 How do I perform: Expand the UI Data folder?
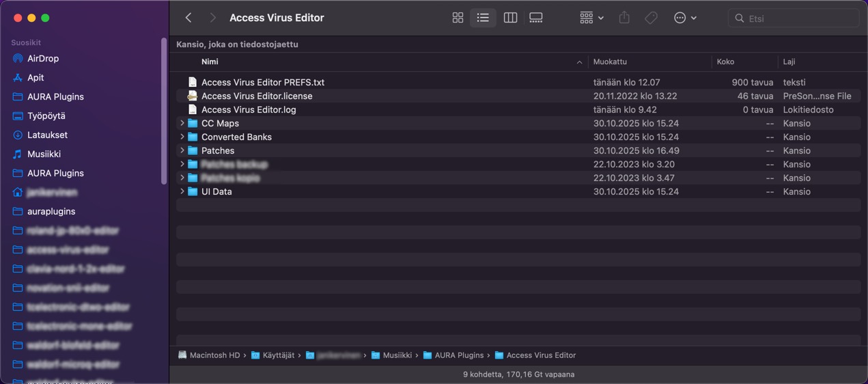pyautogui.click(x=182, y=192)
